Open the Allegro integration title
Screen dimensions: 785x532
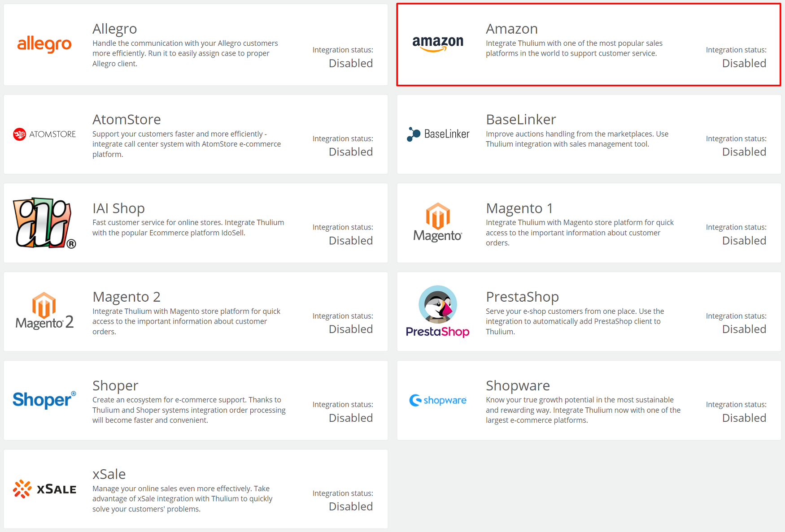[x=114, y=29]
